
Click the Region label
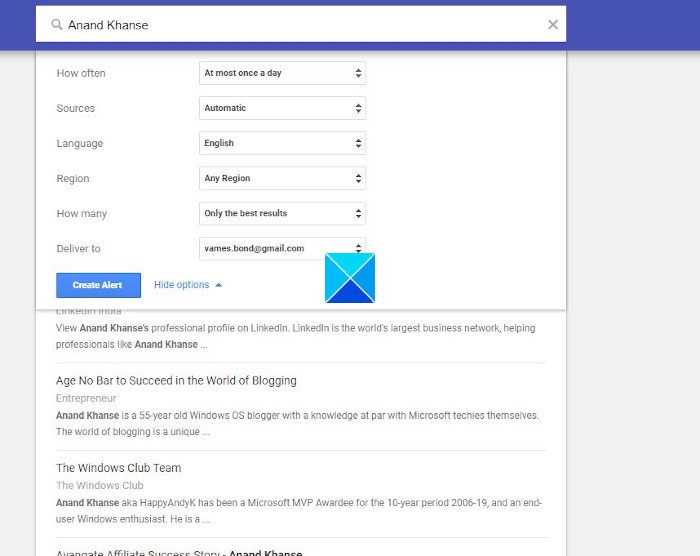pyautogui.click(x=73, y=179)
